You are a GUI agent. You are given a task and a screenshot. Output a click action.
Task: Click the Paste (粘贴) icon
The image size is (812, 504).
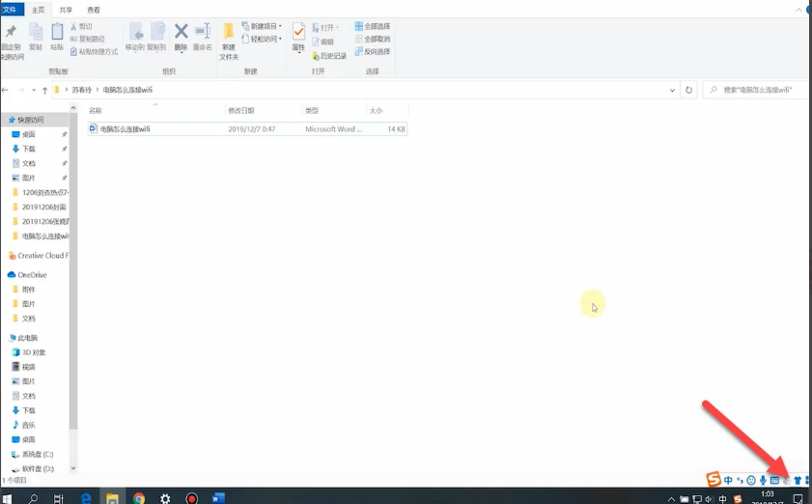tap(57, 37)
